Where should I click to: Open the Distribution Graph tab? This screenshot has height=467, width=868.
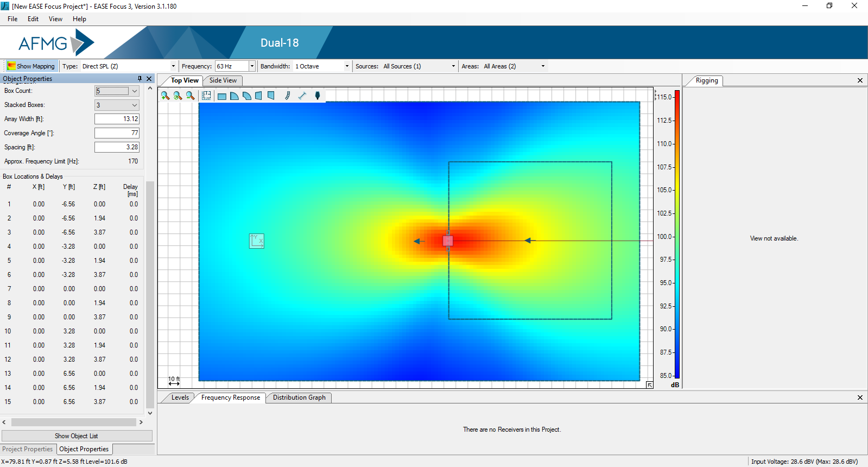[299, 397]
